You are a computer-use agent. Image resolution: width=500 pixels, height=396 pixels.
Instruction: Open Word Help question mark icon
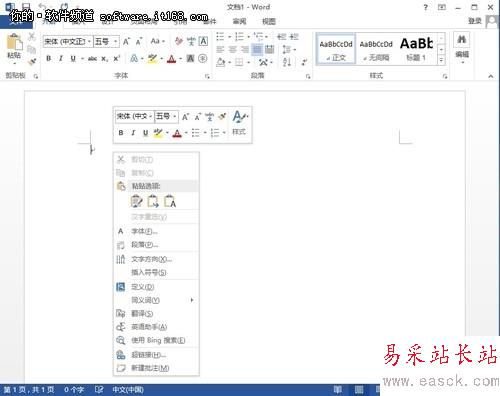[x=425, y=7]
